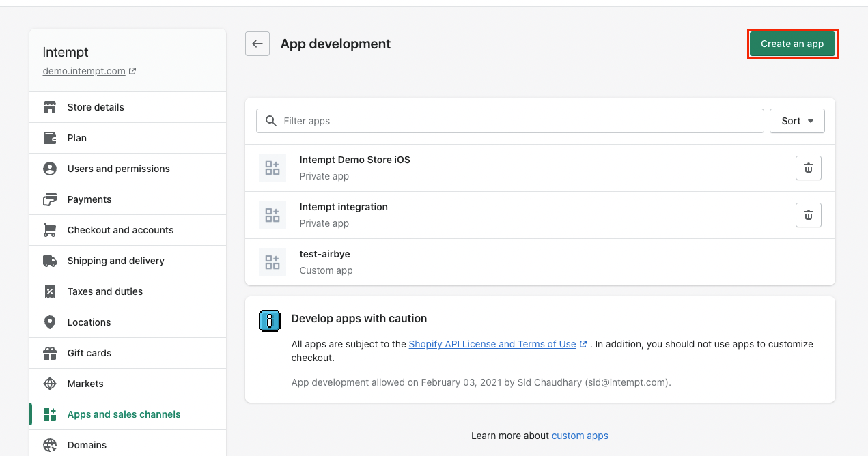
Task: Click the Locations pin icon
Action: [x=50, y=322]
